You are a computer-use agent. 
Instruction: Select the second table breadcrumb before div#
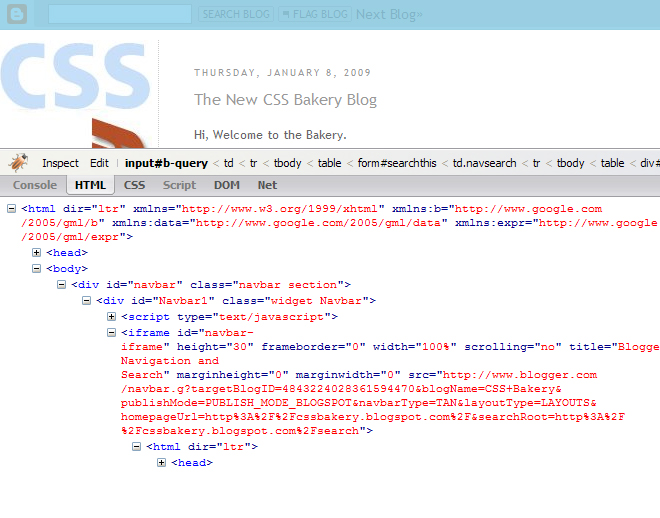tap(612, 163)
